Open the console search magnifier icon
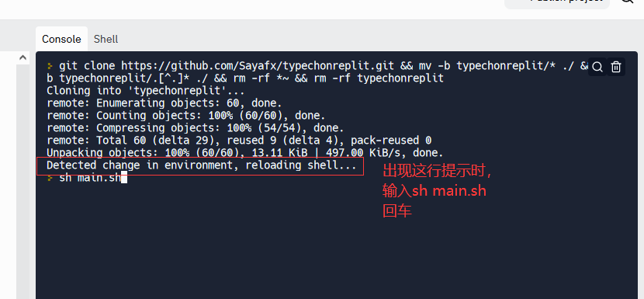Screen dimensions: 644x299 click(x=597, y=67)
